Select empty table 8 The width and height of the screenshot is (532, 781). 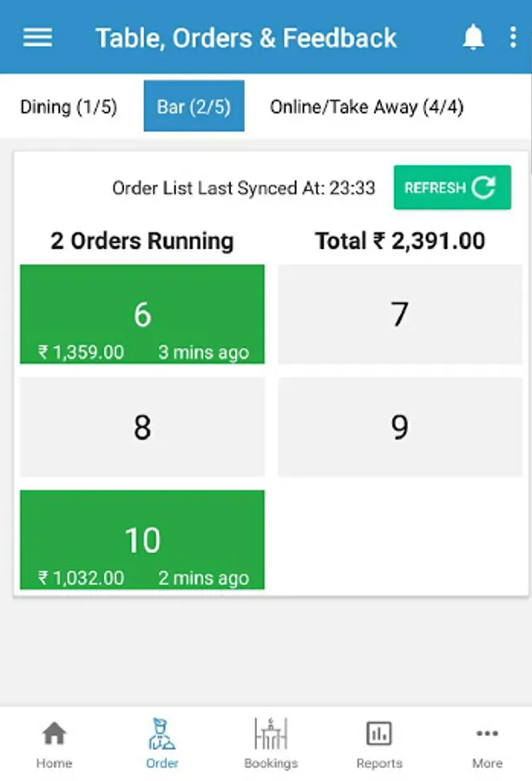142,427
